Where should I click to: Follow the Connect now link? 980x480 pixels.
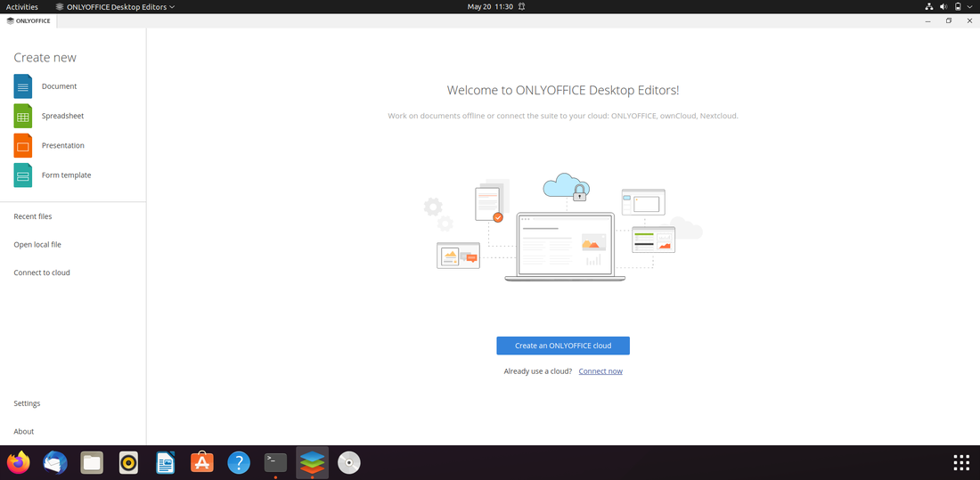[x=600, y=371]
